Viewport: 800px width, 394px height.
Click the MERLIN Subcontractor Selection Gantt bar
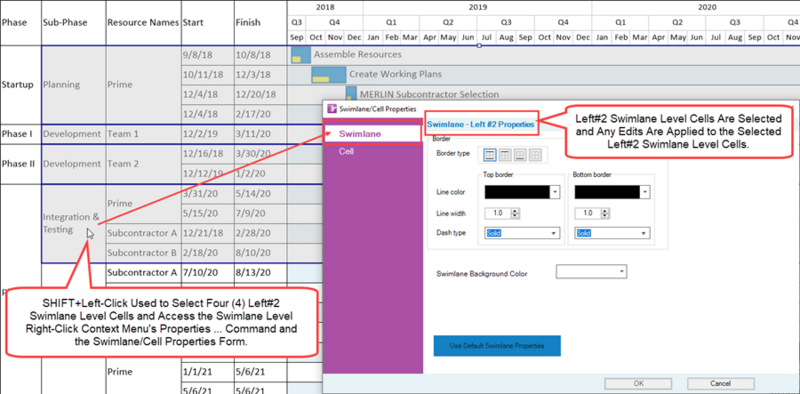(x=351, y=94)
